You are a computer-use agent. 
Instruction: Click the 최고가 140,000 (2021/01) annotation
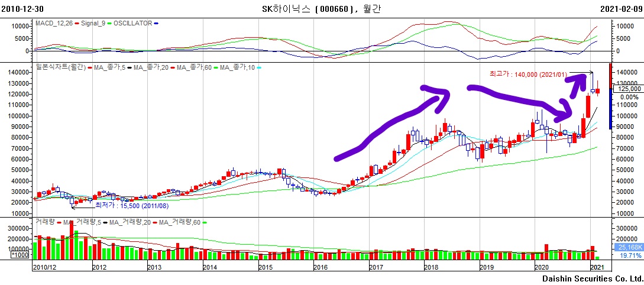click(528, 75)
